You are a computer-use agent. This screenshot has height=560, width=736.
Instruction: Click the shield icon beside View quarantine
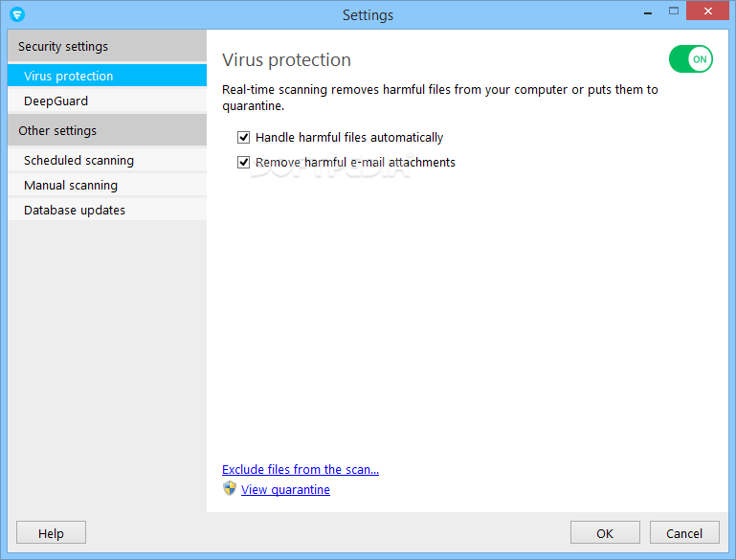(230, 488)
